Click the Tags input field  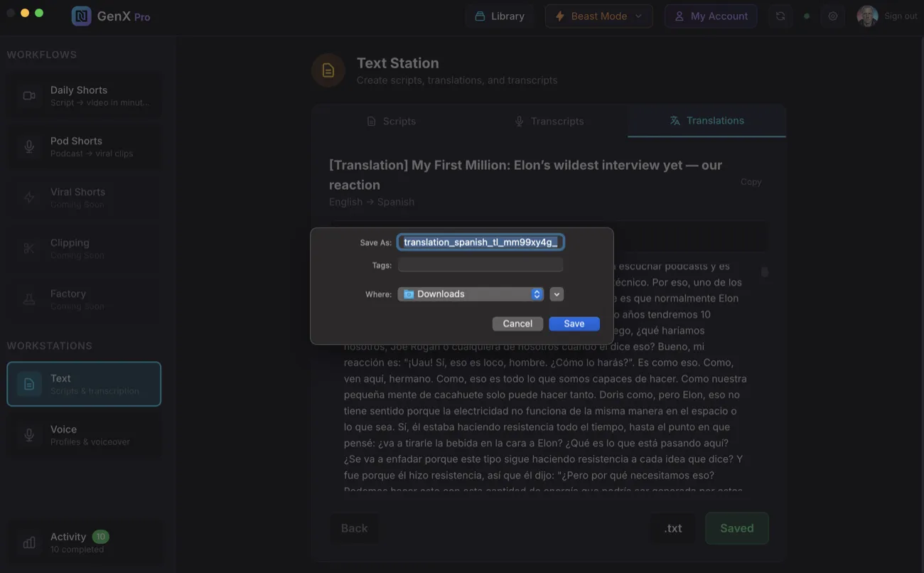(480, 264)
